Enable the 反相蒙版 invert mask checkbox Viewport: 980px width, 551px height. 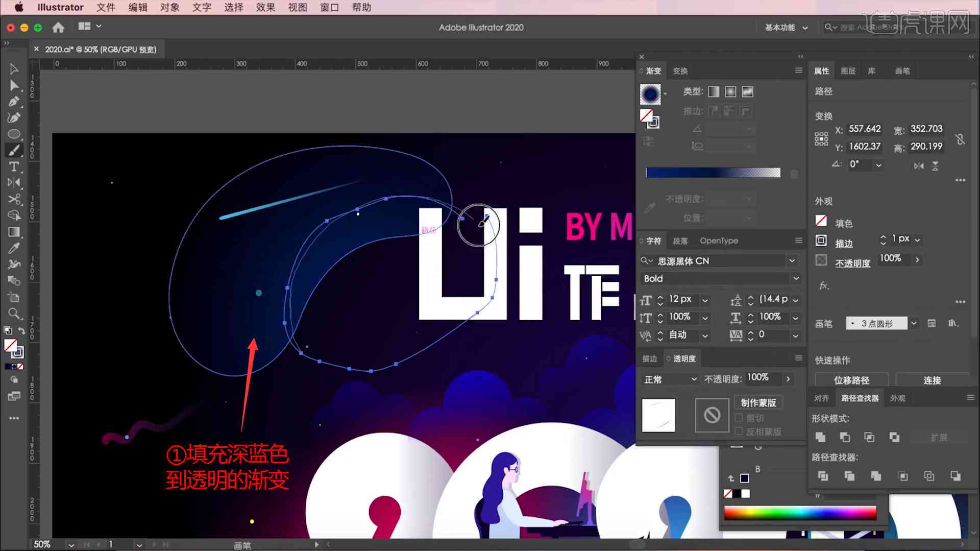point(739,432)
